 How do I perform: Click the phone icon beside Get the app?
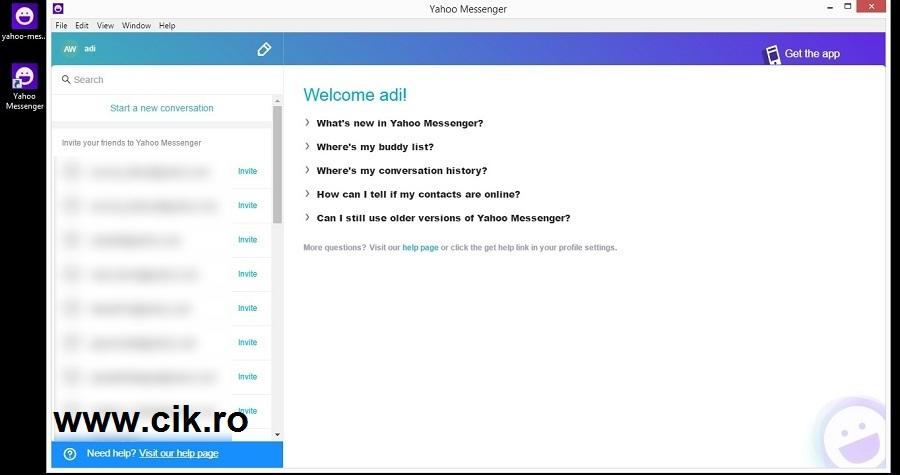[x=773, y=55]
